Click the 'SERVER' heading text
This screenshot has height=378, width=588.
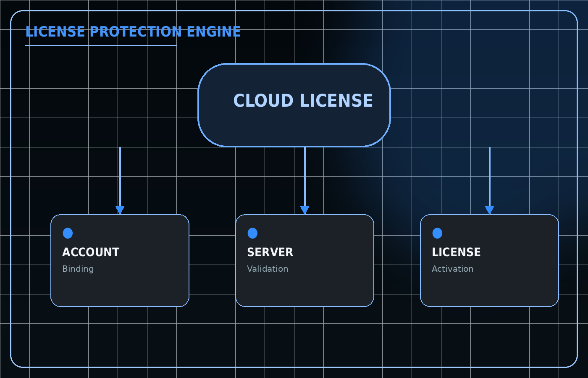coord(270,252)
